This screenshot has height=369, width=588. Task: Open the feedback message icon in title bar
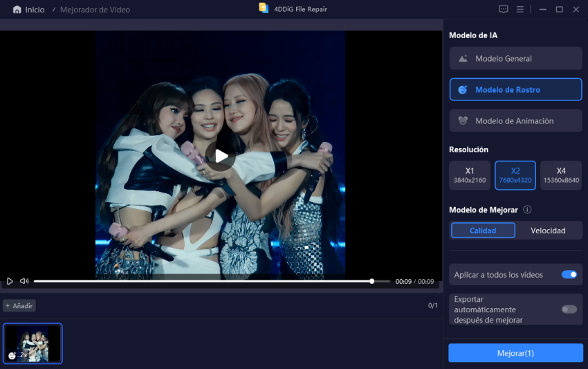click(503, 10)
